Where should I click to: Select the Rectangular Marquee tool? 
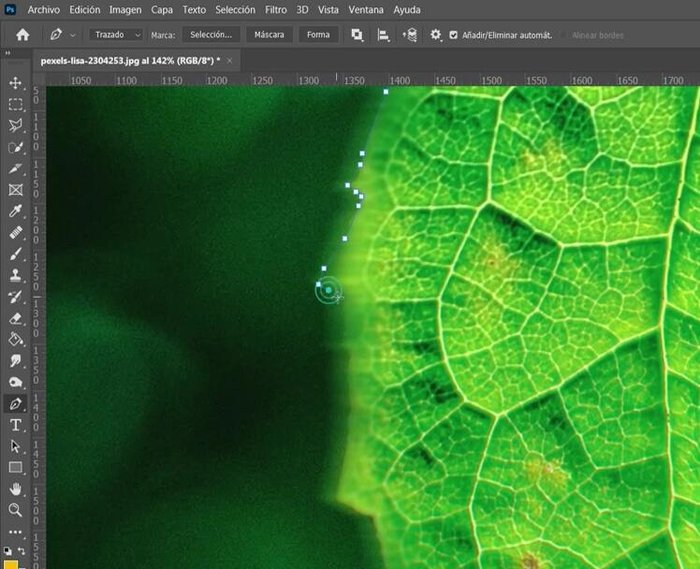click(x=15, y=104)
